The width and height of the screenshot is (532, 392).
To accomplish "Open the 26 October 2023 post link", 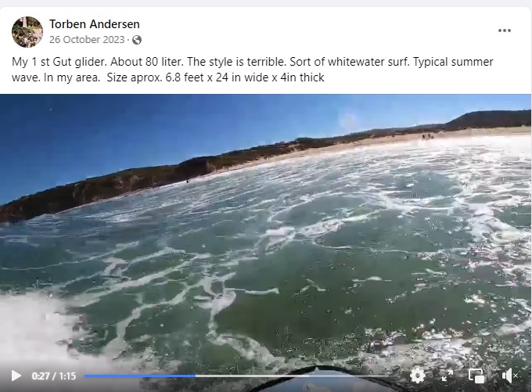I will pyautogui.click(x=87, y=40).
